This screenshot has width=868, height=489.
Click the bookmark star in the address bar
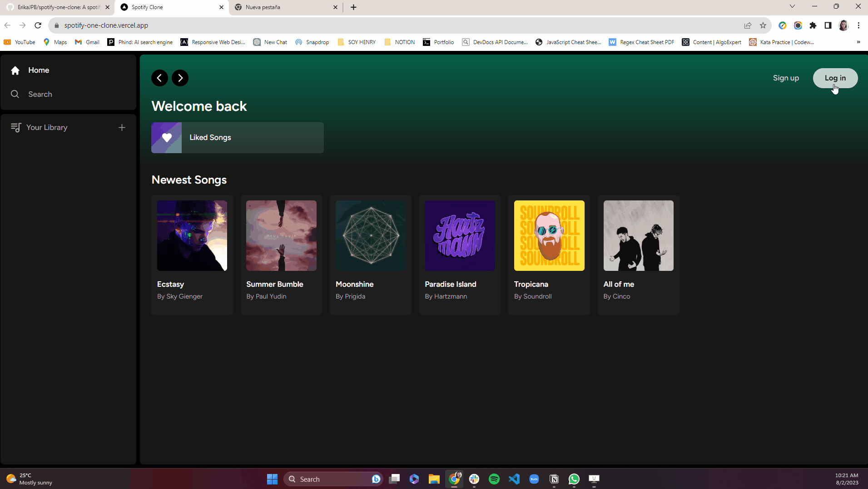[x=764, y=25]
